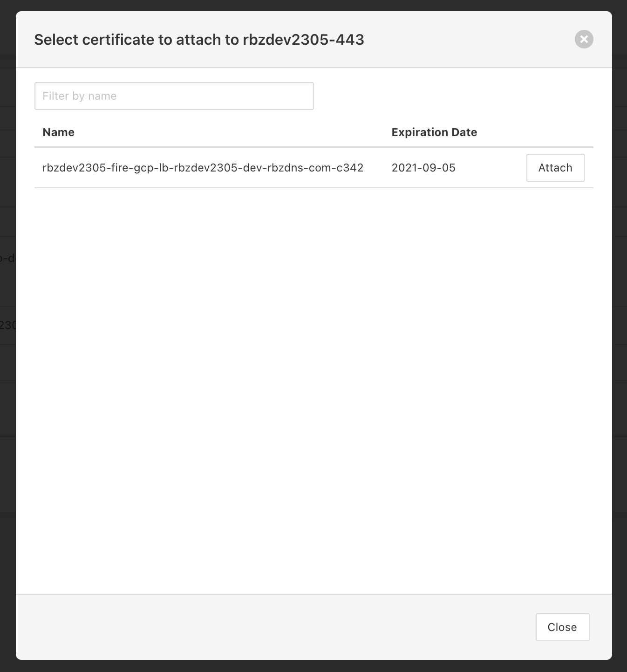Click "rbzdev2305-443" in the dialog title
The height and width of the screenshot is (672, 627).
click(303, 40)
